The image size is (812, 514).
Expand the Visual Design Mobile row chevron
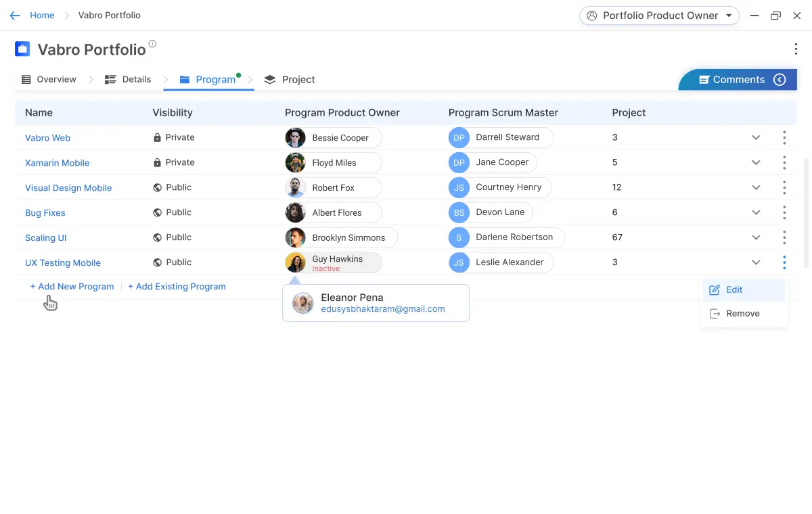click(x=756, y=187)
